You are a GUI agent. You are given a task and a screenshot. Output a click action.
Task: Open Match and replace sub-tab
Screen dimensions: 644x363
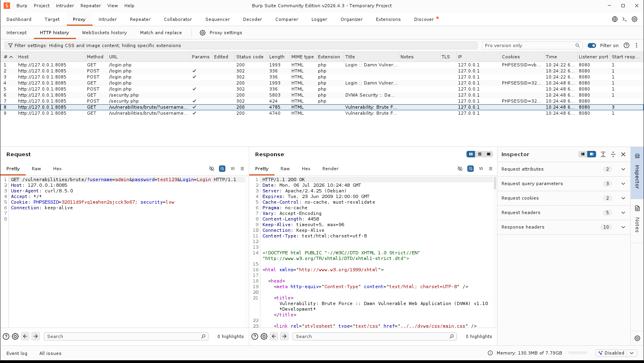click(x=161, y=33)
